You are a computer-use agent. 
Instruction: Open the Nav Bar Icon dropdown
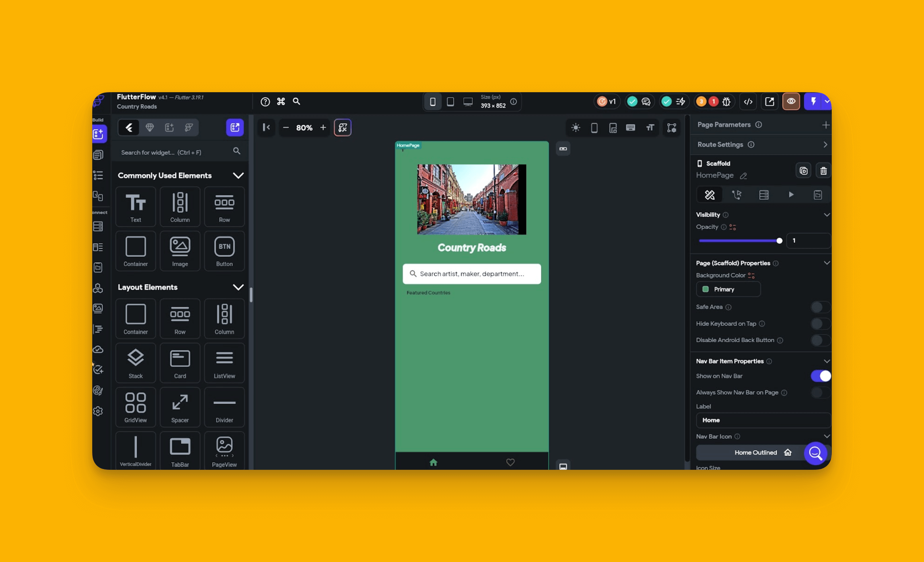coord(827,436)
